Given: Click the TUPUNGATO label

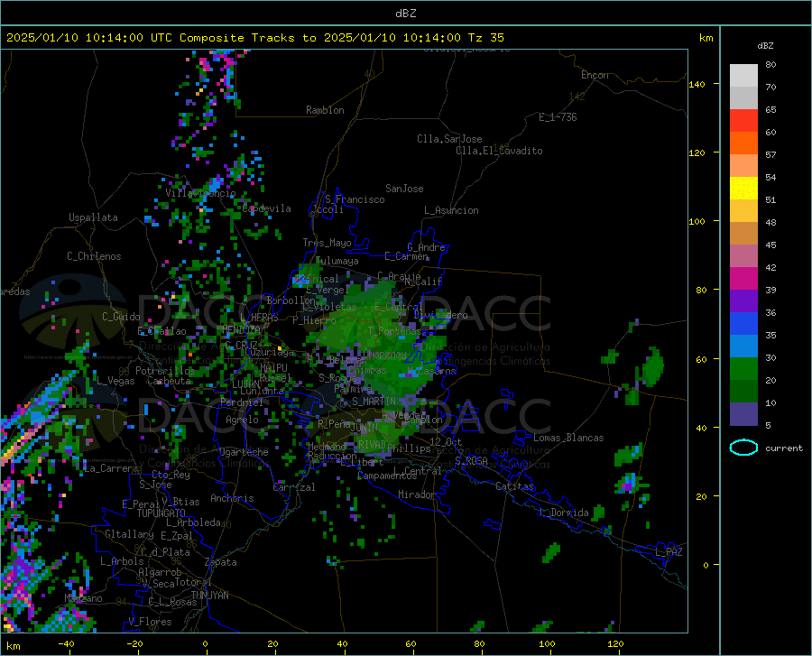Looking at the screenshot, I should tap(161, 513).
